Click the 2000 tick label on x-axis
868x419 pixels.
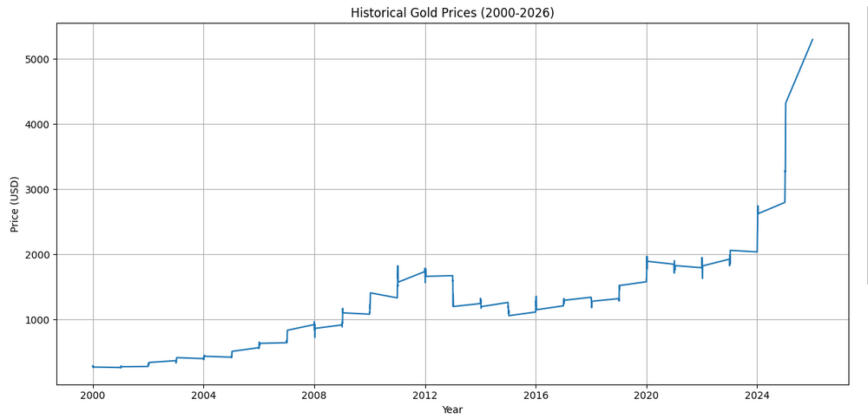(93, 396)
